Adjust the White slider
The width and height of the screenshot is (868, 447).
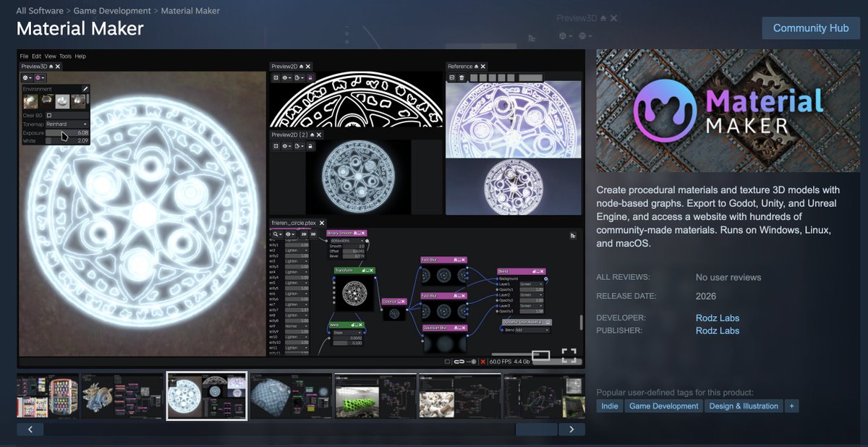tap(67, 141)
